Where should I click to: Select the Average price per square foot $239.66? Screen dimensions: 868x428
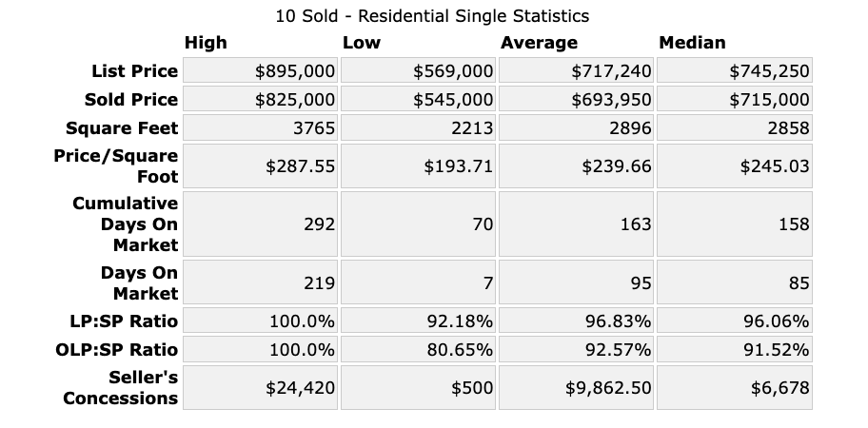(x=616, y=166)
